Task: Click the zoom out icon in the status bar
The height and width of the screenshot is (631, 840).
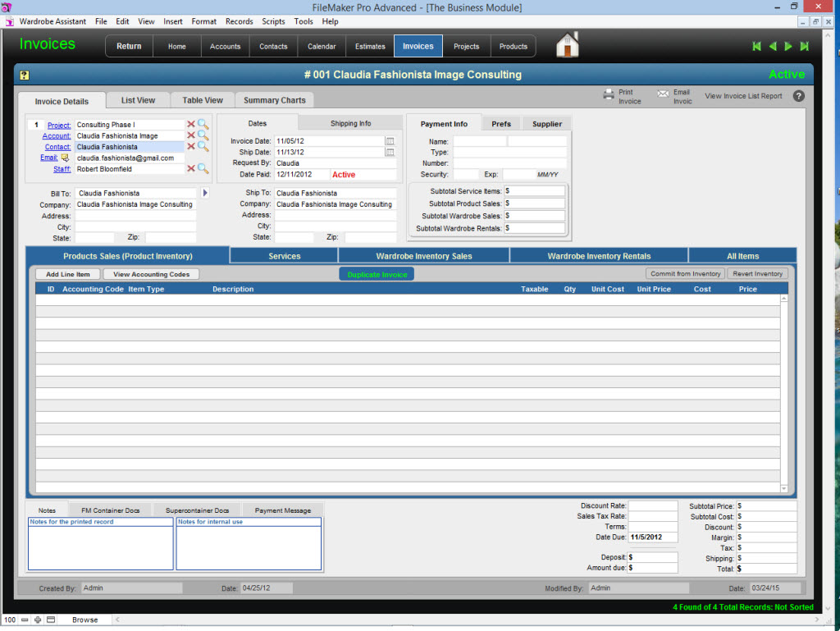Action: (25, 620)
